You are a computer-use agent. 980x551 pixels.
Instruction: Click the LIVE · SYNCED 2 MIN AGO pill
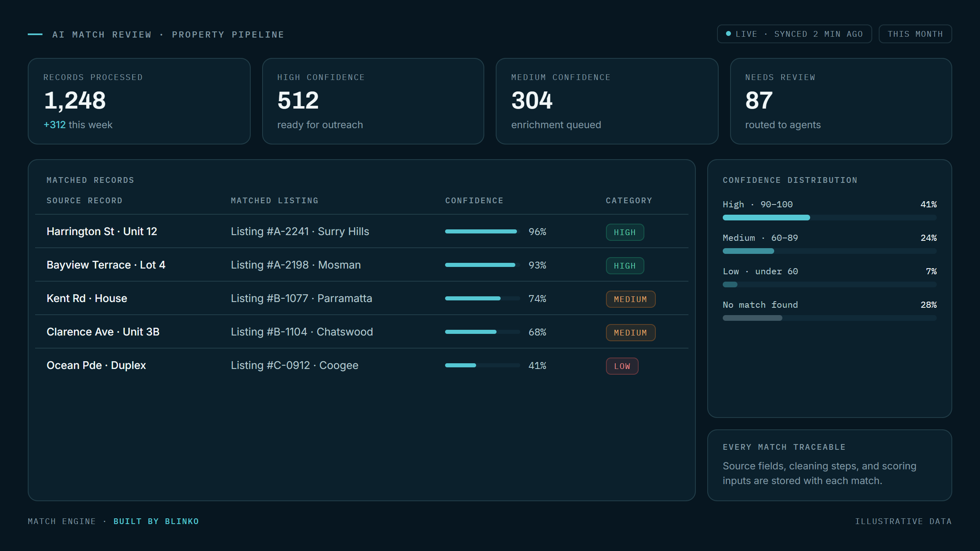(794, 34)
